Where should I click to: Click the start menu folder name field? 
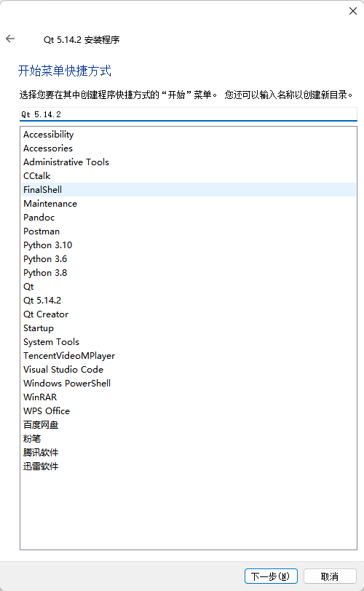(188, 114)
